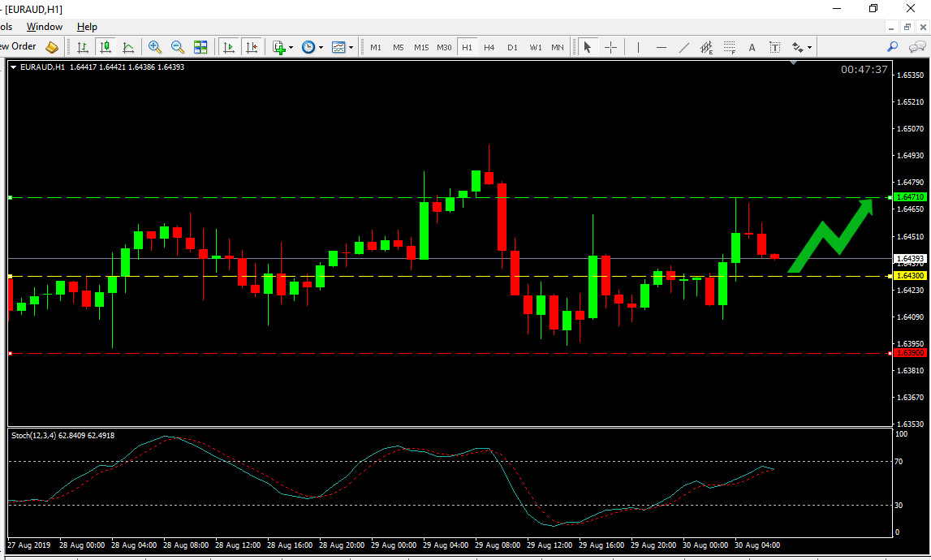Switch to the H4 timeframe

click(x=489, y=47)
